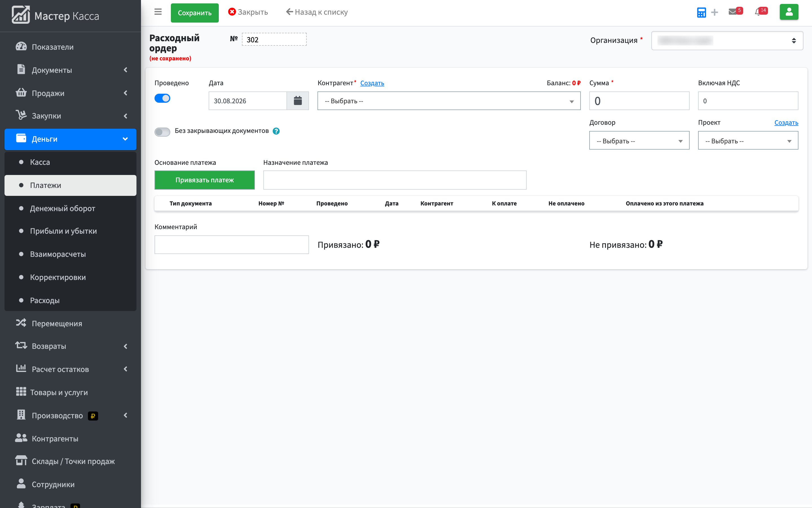Select Платежи submenu item

(70, 185)
